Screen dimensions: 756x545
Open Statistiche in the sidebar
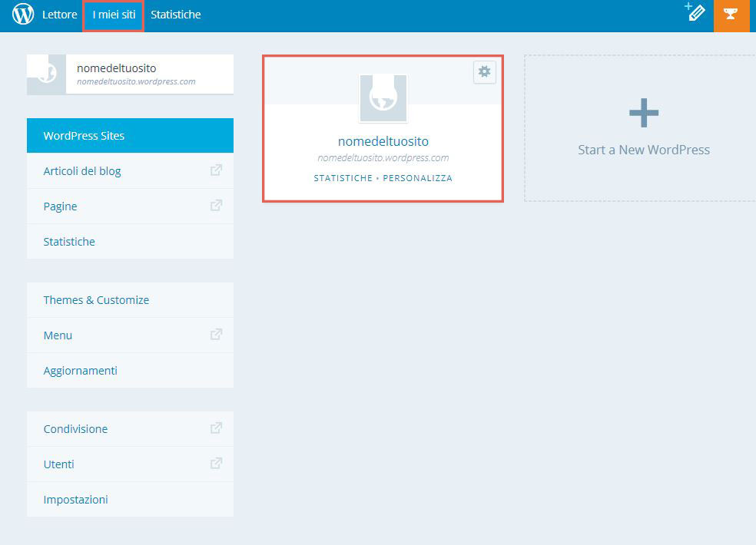point(130,242)
